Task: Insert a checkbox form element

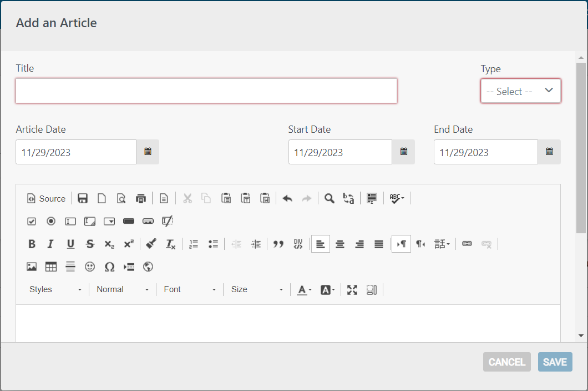Action: pos(32,221)
